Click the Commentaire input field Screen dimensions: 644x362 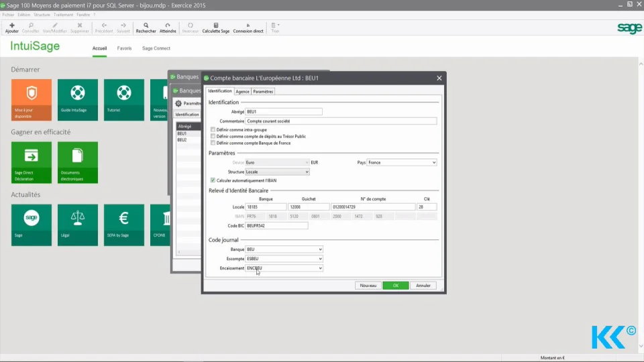(x=341, y=121)
